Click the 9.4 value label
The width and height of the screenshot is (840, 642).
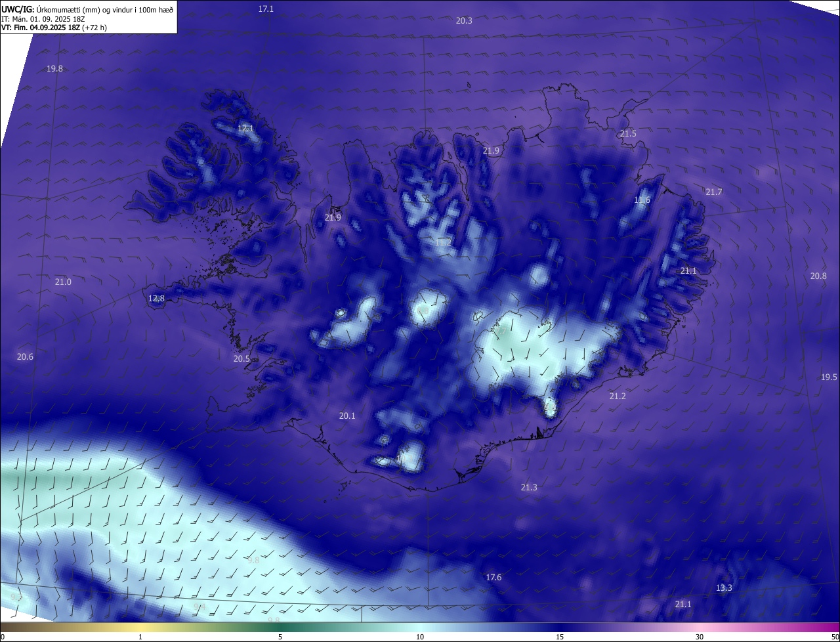(199, 607)
